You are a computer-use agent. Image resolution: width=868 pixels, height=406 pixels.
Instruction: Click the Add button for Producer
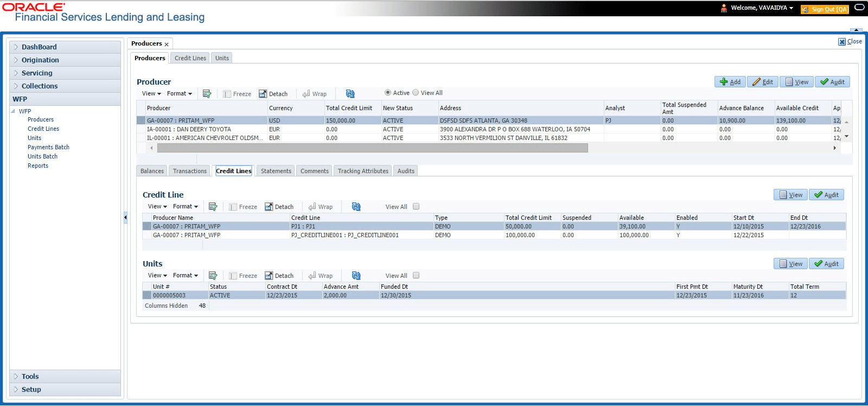[730, 82]
